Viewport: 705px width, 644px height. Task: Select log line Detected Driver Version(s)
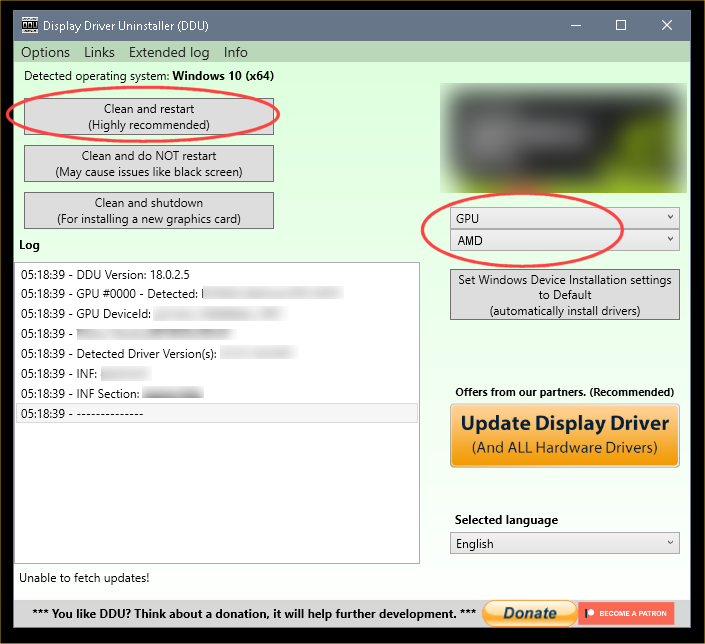tap(217, 353)
